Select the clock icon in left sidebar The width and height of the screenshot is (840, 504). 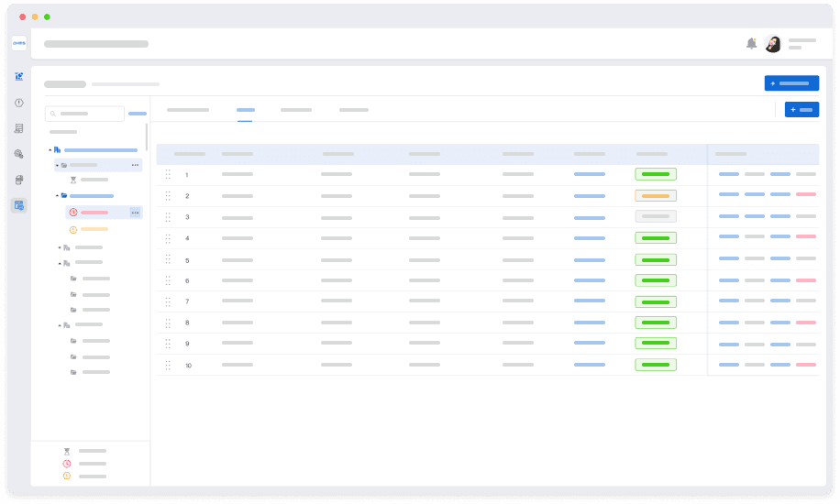click(x=19, y=103)
